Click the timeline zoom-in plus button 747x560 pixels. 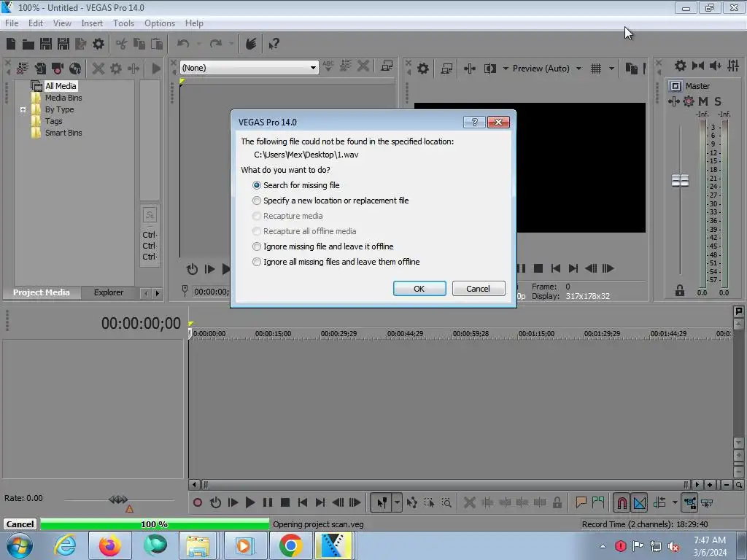[x=710, y=485]
